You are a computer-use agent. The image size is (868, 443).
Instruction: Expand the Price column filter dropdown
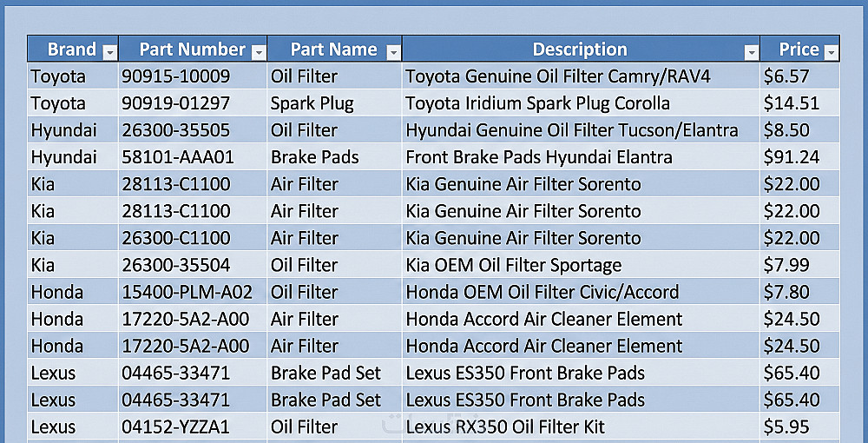831,53
